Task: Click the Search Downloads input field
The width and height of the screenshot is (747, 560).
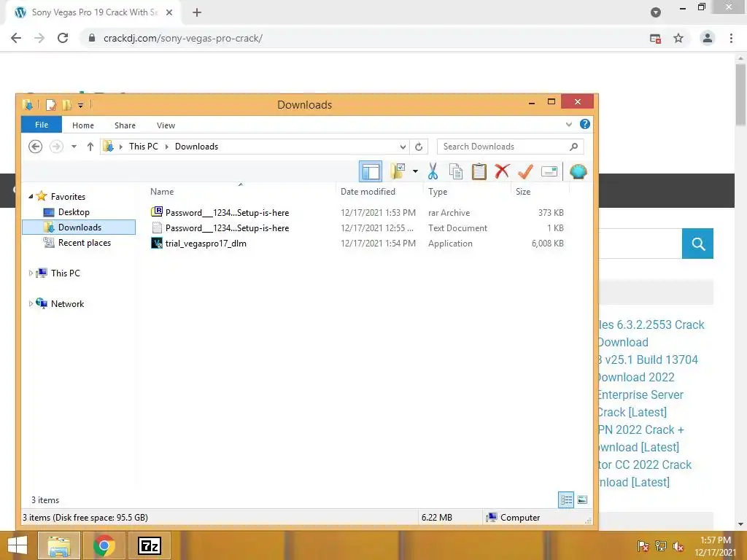Action: pyautogui.click(x=503, y=147)
